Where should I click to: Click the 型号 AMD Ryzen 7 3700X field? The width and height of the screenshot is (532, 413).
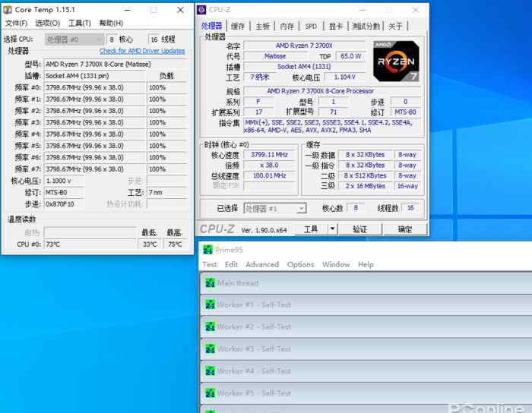coord(115,64)
